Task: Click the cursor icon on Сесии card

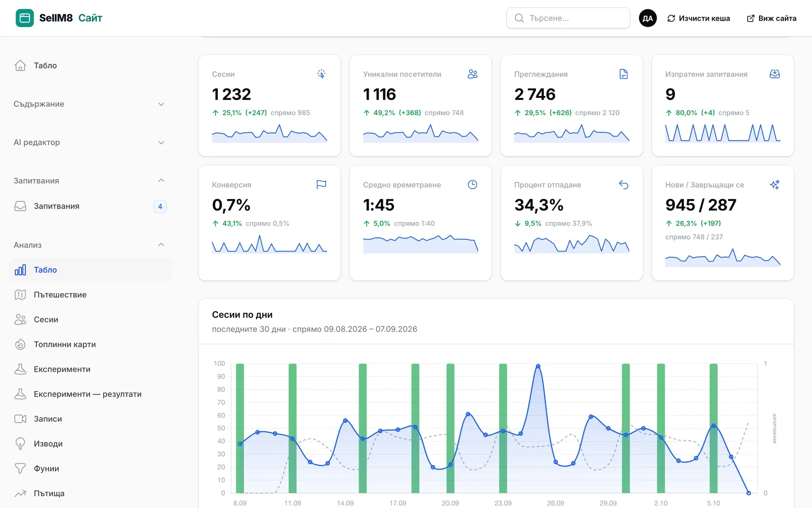Action: click(x=321, y=74)
